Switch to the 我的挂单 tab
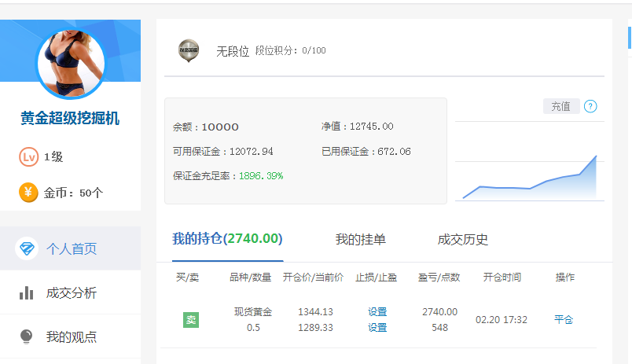Viewport: 632px width, 364px height. 360,240
